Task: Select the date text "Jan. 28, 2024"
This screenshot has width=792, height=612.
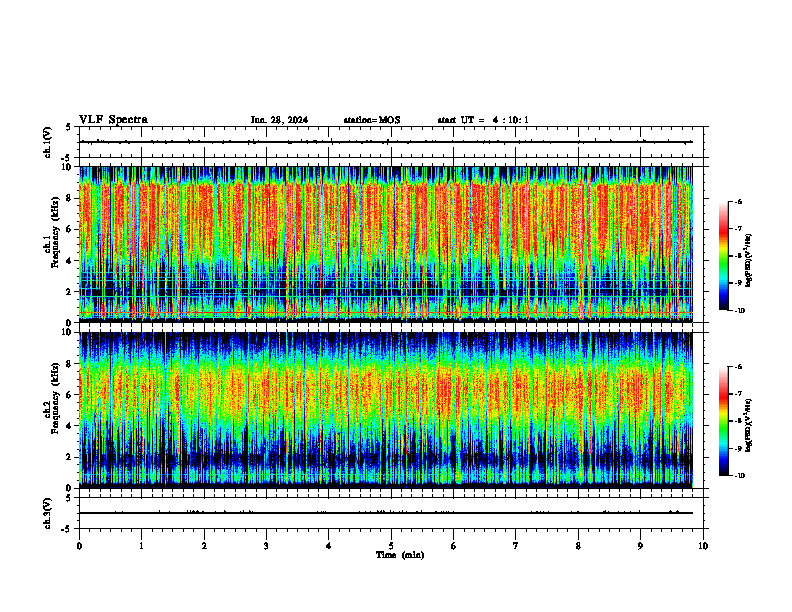Action: [279, 120]
